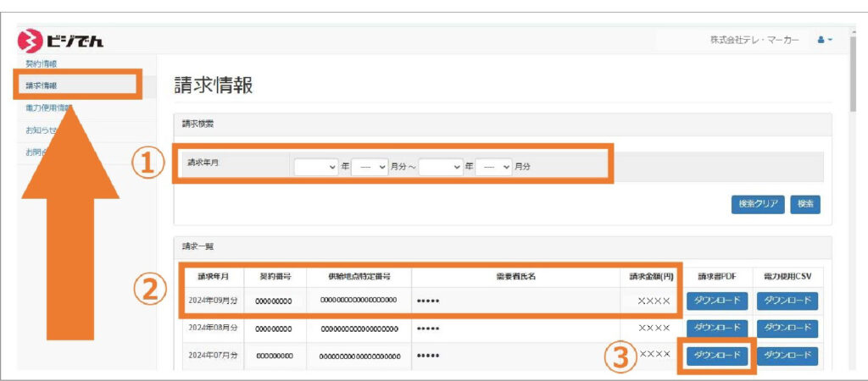Download 電力使用CSV for 2024年07月分
This screenshot has width=868, height=381.
pos(786,355)
